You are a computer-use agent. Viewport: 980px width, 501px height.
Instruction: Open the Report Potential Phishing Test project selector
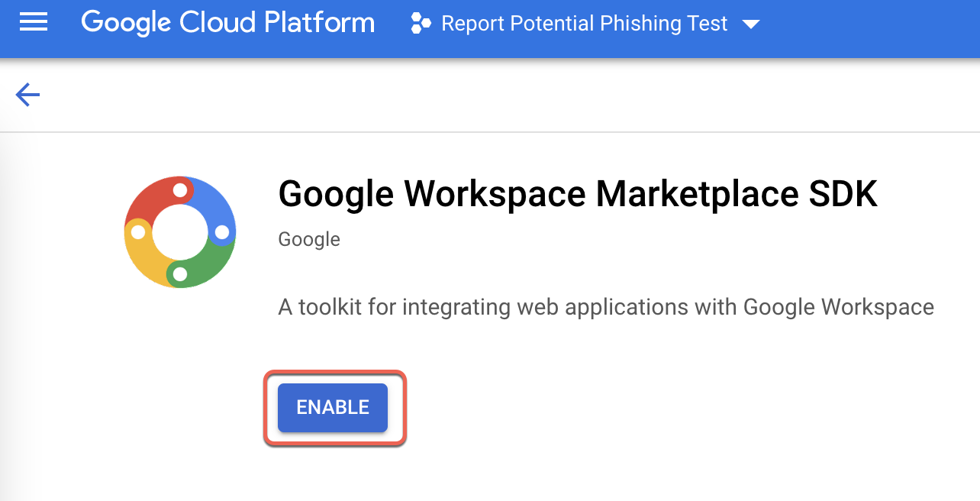tap(585, 24)
